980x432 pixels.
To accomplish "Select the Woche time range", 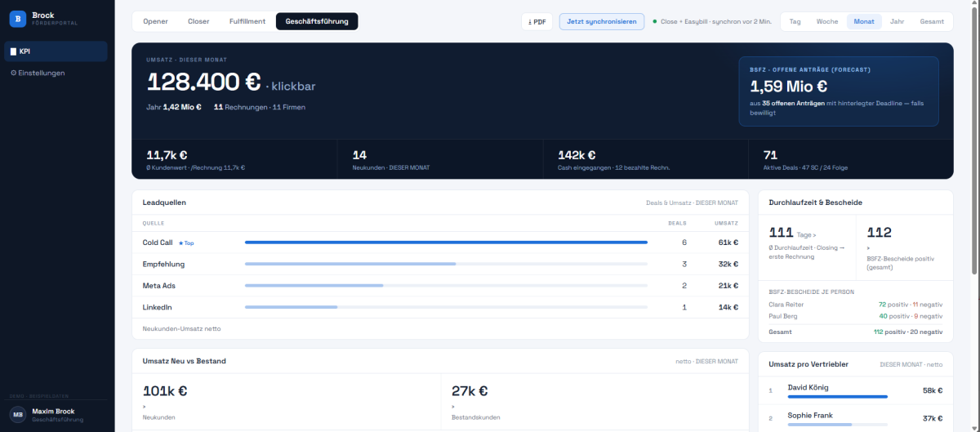I will [x=827, y=22].
